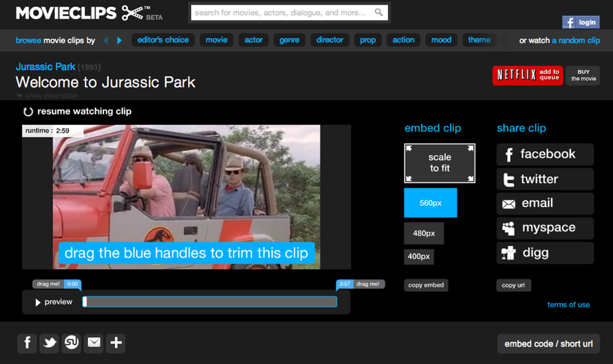Expand the show description triangle
Viewport: 613px width, 364px height.
click(19, 96)
